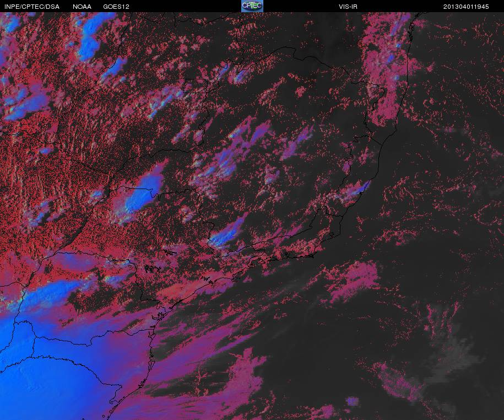Click the NOAA label in header

[82, 7]
